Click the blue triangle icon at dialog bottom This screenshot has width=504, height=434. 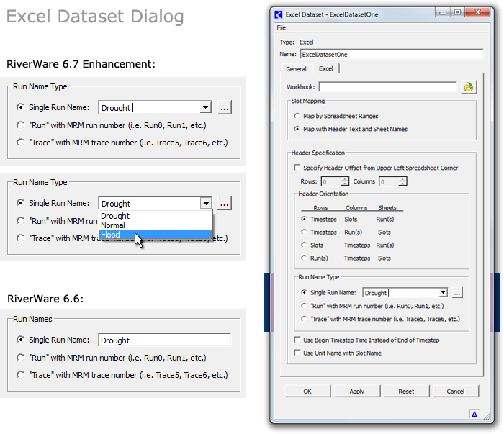point(474,414)
